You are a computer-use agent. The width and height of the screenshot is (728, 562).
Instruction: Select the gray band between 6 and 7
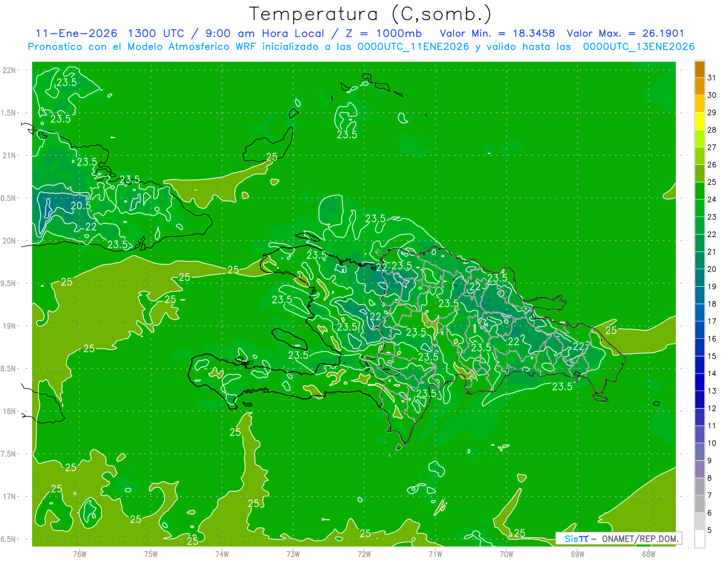(699, 504)
